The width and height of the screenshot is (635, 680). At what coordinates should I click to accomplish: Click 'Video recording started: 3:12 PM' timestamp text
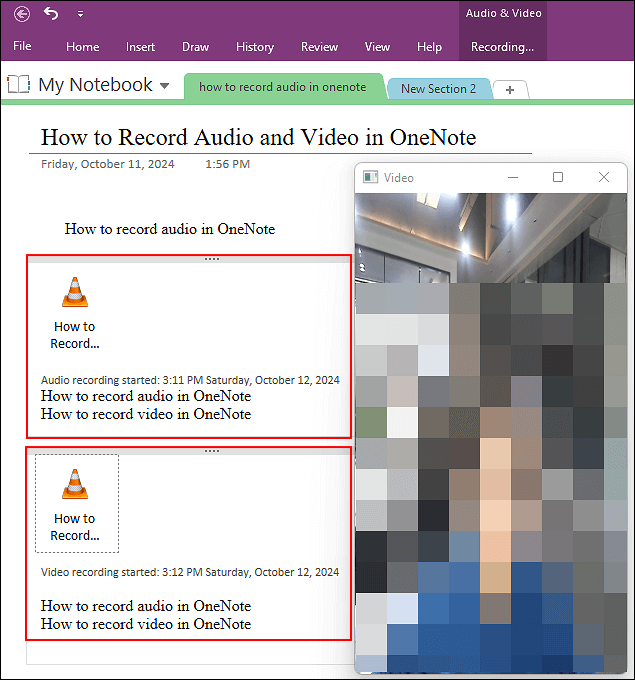coord(190,572)
